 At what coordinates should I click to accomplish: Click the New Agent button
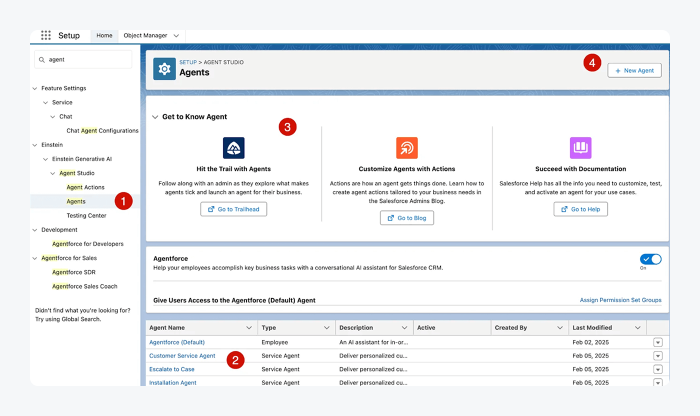[x=634, y=71]
